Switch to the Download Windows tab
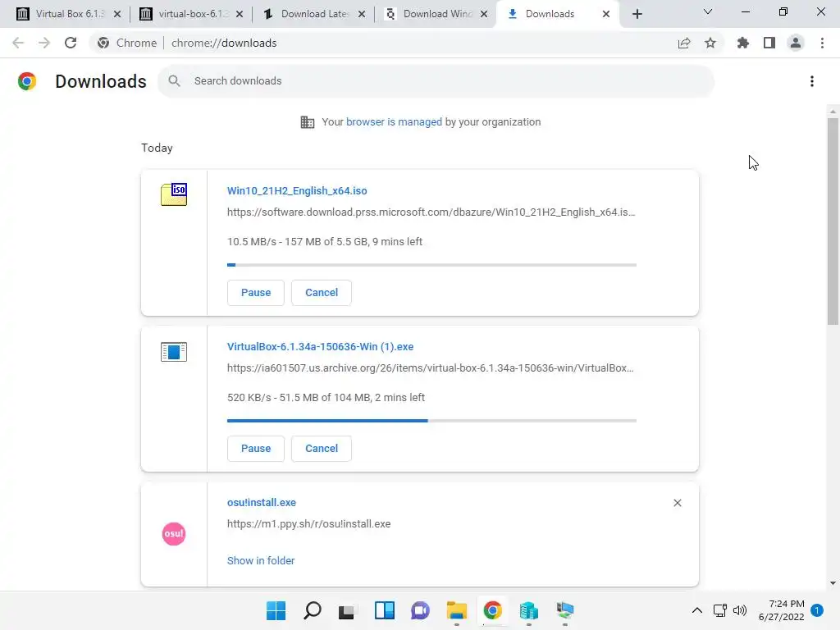Screen dimensions: 840x630 [x=437, y=14]
